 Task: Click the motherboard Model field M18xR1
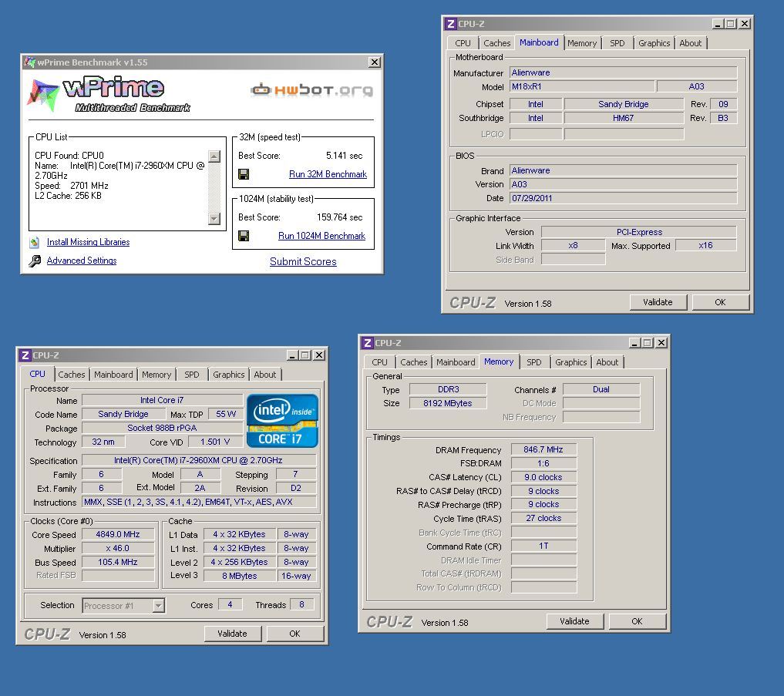tap(582, 86)
